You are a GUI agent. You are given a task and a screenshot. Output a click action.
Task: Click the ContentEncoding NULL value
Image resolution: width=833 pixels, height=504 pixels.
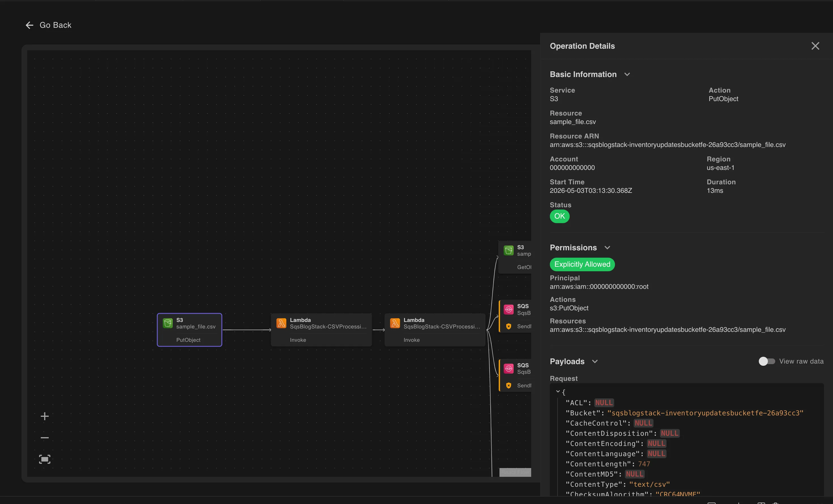pyautogui.click(x=657, y=443)
